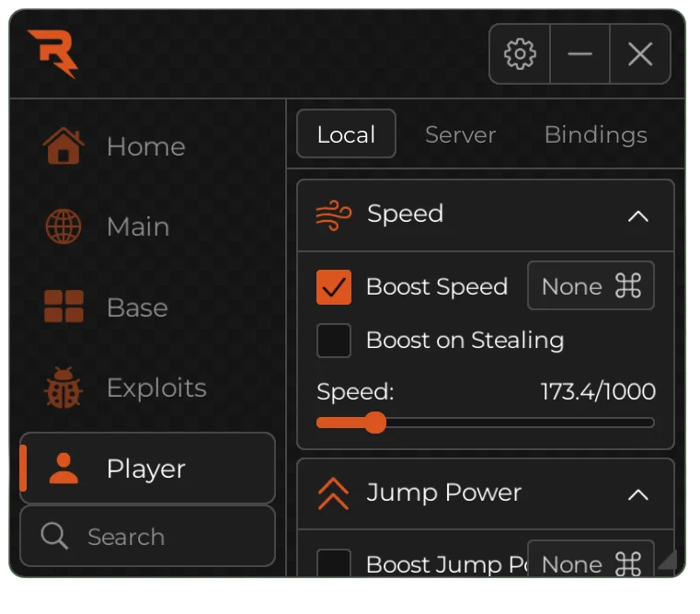Collapse the Speed section with its chevron

(x=637, y=216)
